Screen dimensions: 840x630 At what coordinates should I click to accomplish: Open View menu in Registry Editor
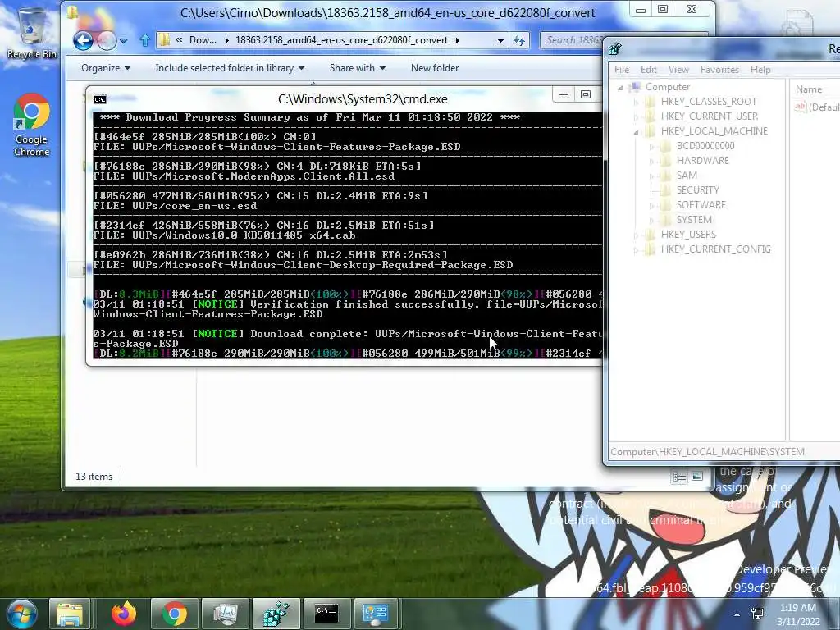coord(678,70)
